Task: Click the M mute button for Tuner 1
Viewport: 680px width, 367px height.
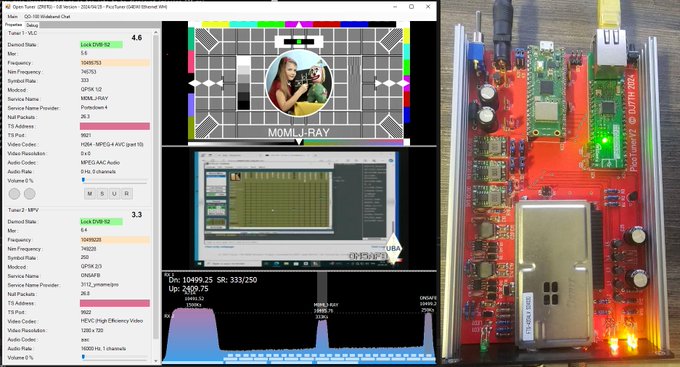Action: tap(90, 193)
